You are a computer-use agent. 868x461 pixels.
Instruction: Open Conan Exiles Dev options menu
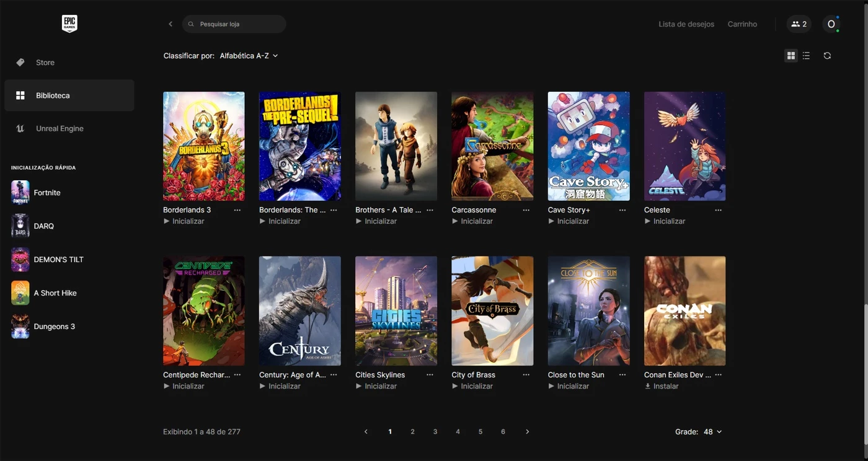pos(719,375)
